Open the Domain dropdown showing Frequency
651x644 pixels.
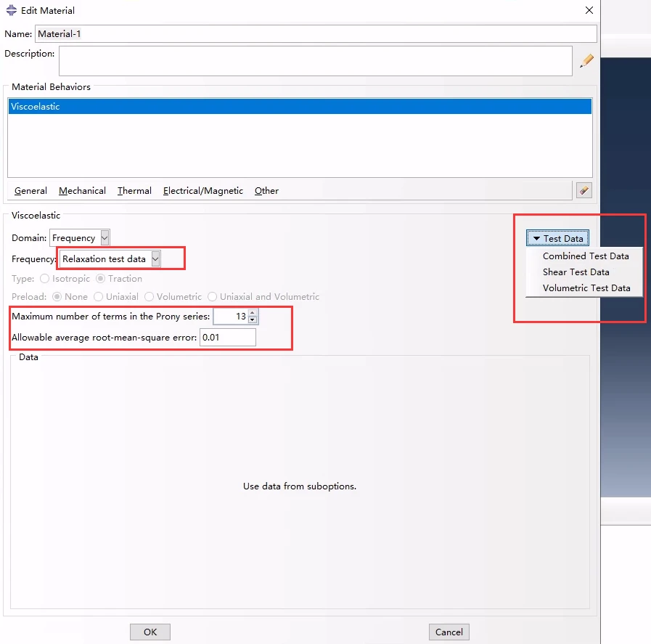tap(80, 238)
